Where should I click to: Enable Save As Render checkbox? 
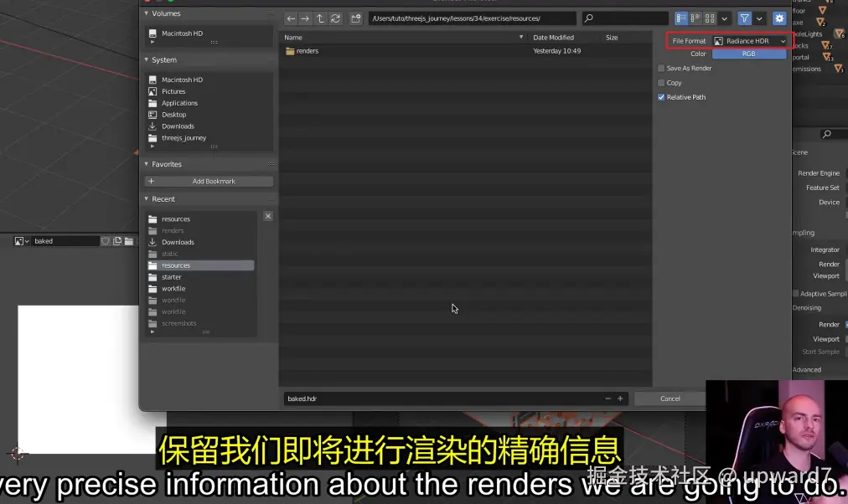661,68
